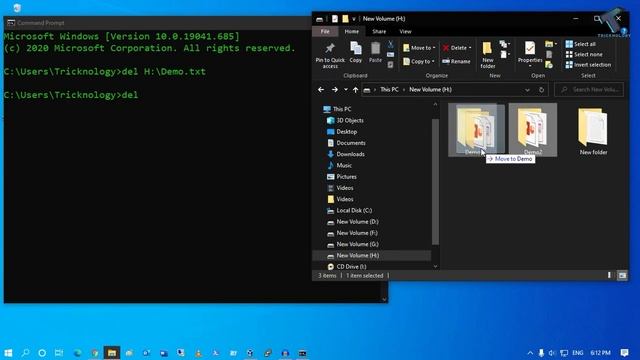This screenshot has height=360, width=640.
Task: Switch to the Share tab
Action: [379, 31]
